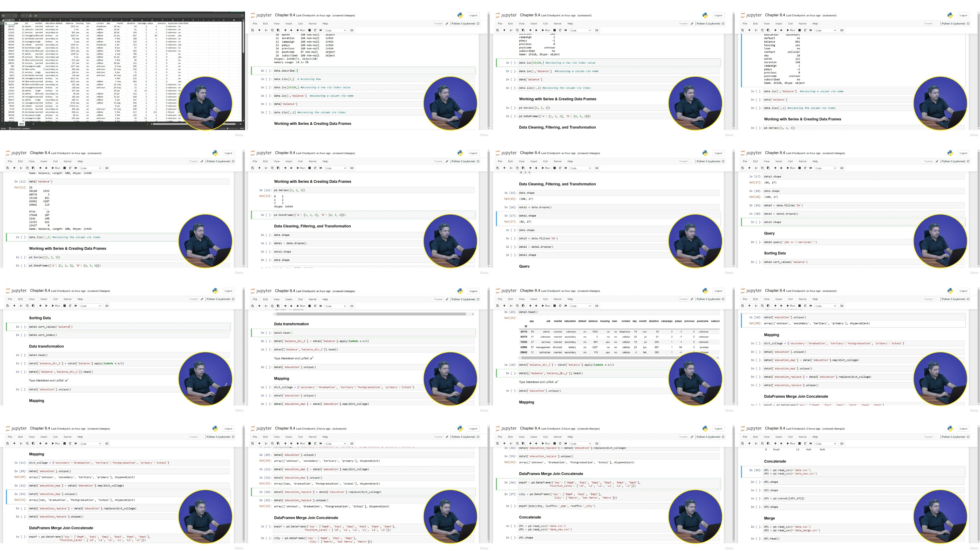Open the Excel Name Box dropdown showing A1

click(15, 16)
